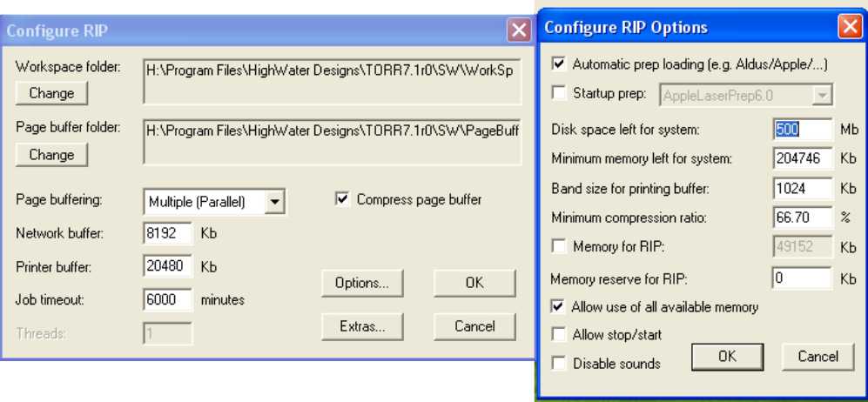The height and width of the screenshot is (402, 868).
Task: Click the Printer buffer input field
Action: 168,266
